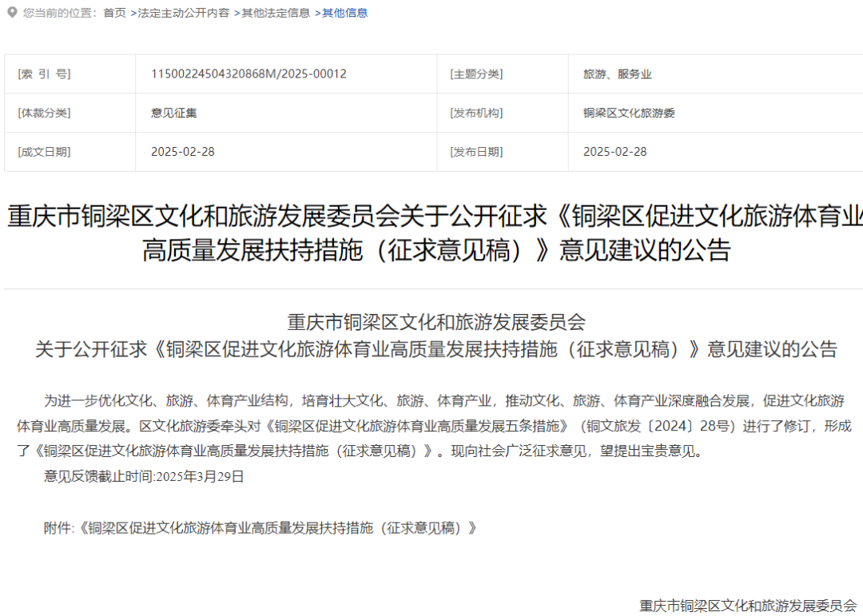The height and width of the screenshot is (616, 863).
Task: Select the 意见征集 value in table
Action: point(173,113)
